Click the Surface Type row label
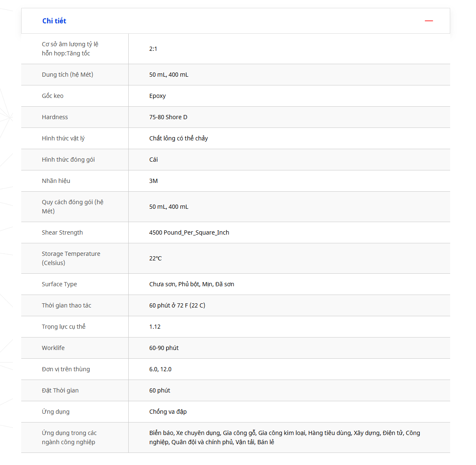Screen dimensions: 476x465 point(59,284)
